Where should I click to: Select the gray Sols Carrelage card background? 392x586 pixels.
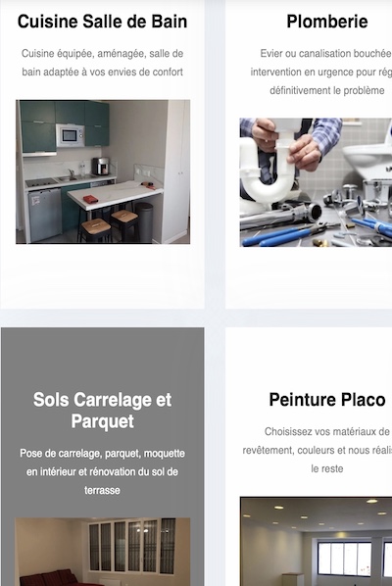(x=102, y=359)
